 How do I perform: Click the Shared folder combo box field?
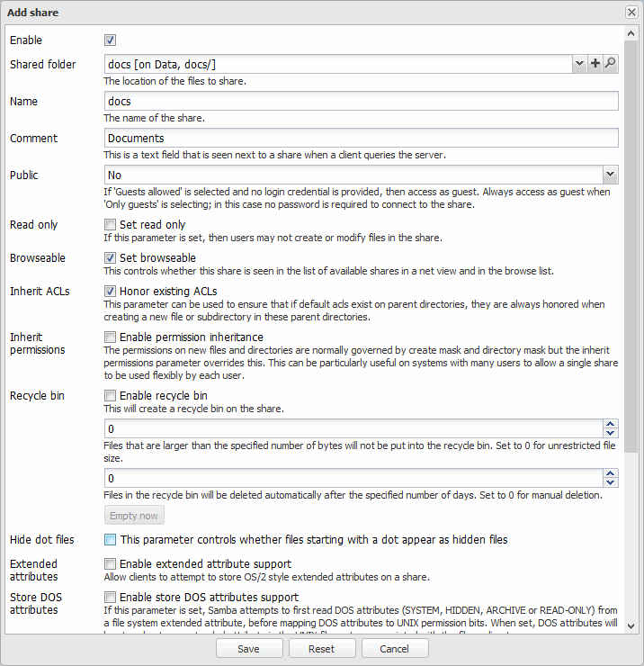pyautogui.click(x=338, y=64)
